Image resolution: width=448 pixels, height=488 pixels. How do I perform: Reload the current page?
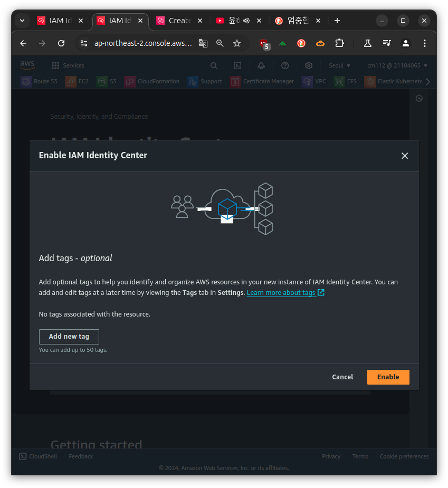coord(61,43)
